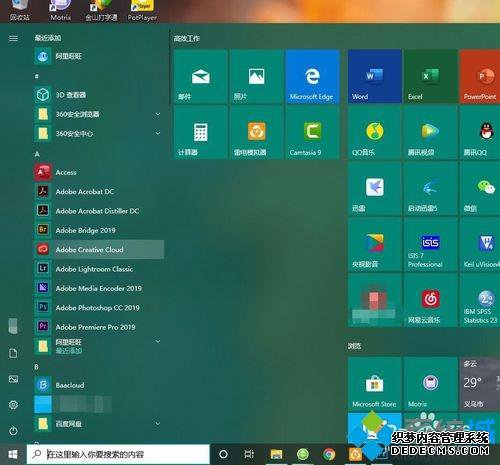Open the Calculator (计算器) tile
Viewport: 500px width, 465px height.
[201, 132]
